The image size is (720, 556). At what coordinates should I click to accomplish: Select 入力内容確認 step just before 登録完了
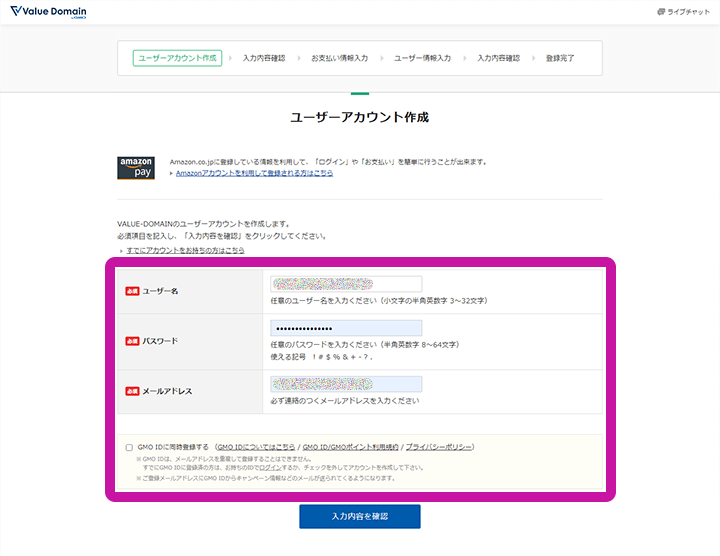coord(498,58)
